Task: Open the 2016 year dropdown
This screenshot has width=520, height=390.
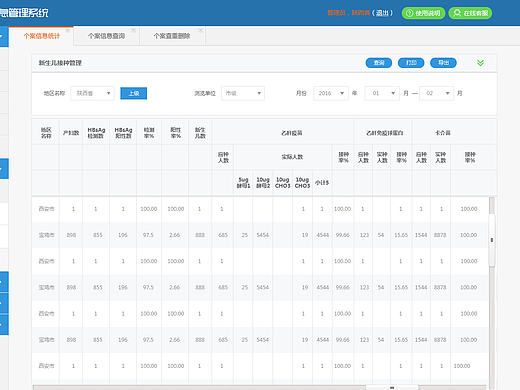Action: tap(331, 93)
